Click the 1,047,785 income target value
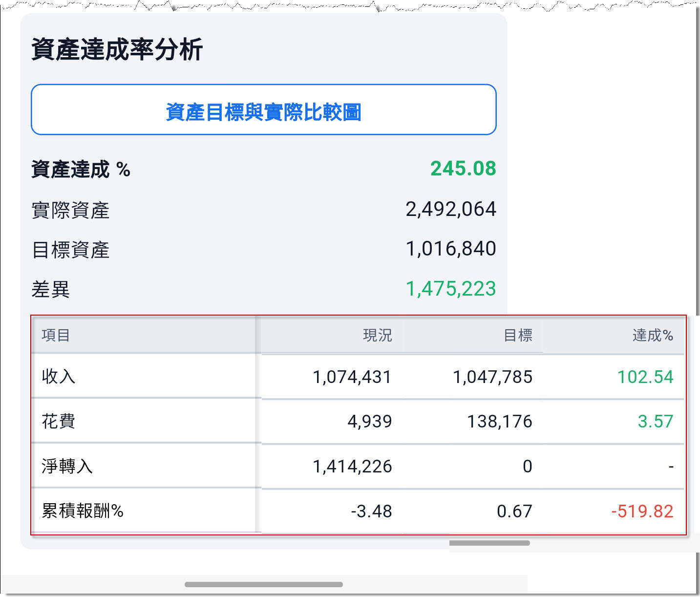The image size is (700, 597). point(492,377)
